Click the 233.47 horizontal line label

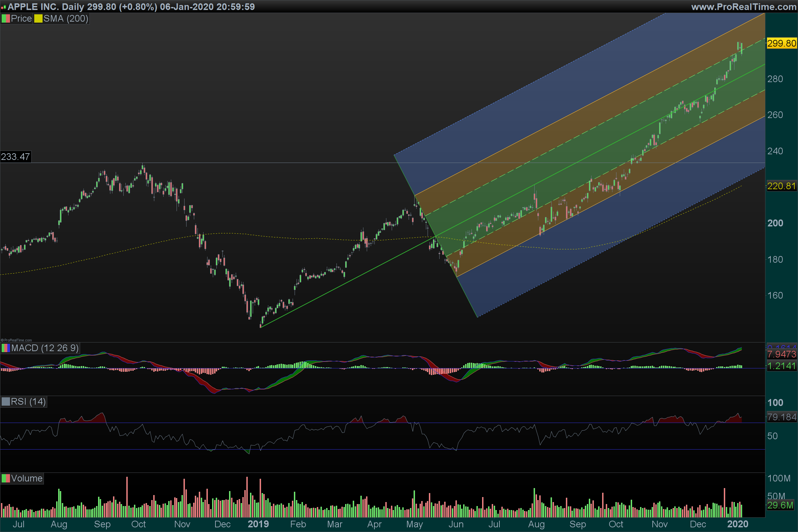15,157
